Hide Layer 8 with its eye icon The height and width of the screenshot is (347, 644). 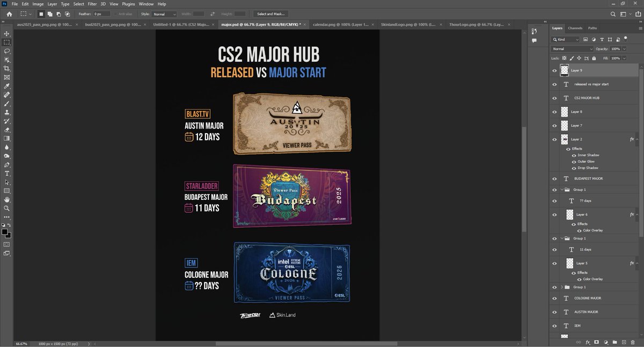coord(554,112)
